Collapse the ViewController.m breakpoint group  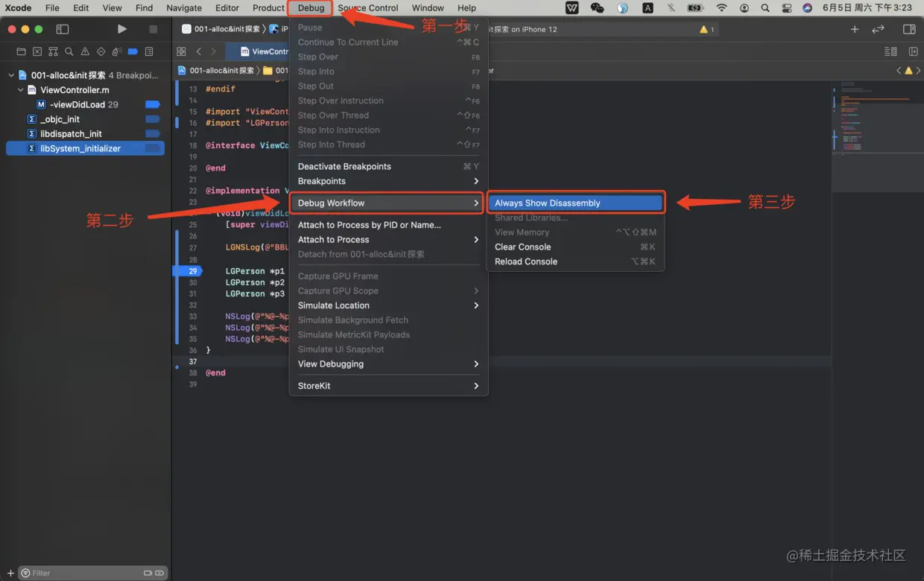point(21,90)
